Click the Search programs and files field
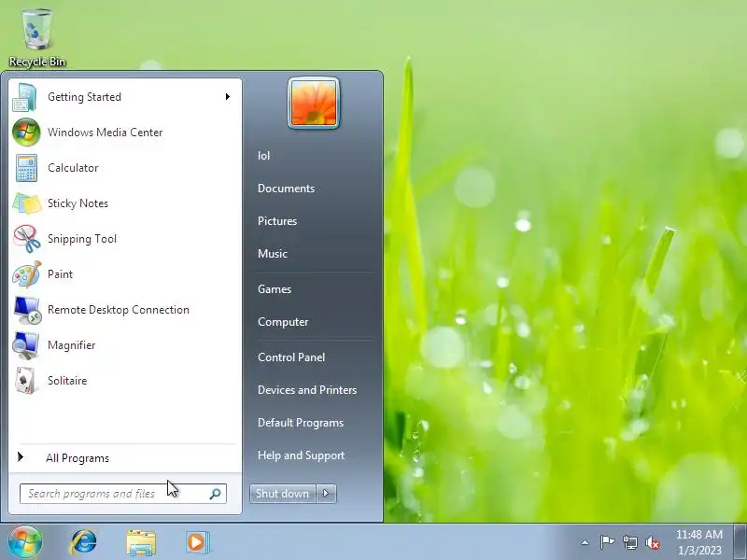 point(123,494)
